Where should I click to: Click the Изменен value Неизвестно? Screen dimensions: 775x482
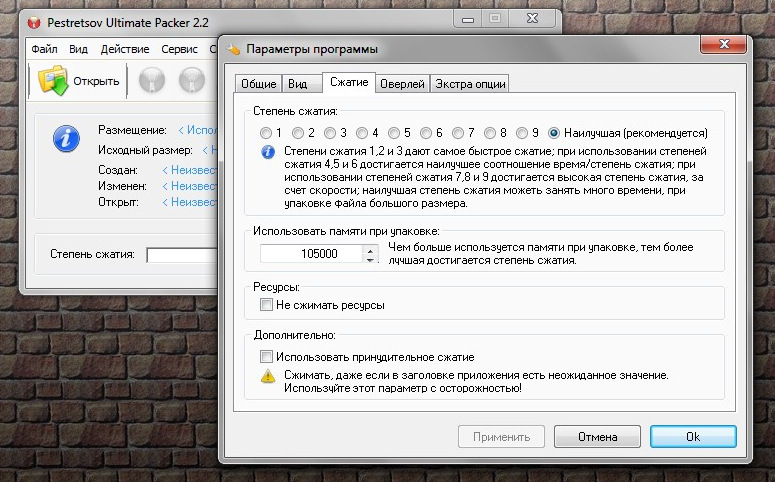[x=189, y=186]
